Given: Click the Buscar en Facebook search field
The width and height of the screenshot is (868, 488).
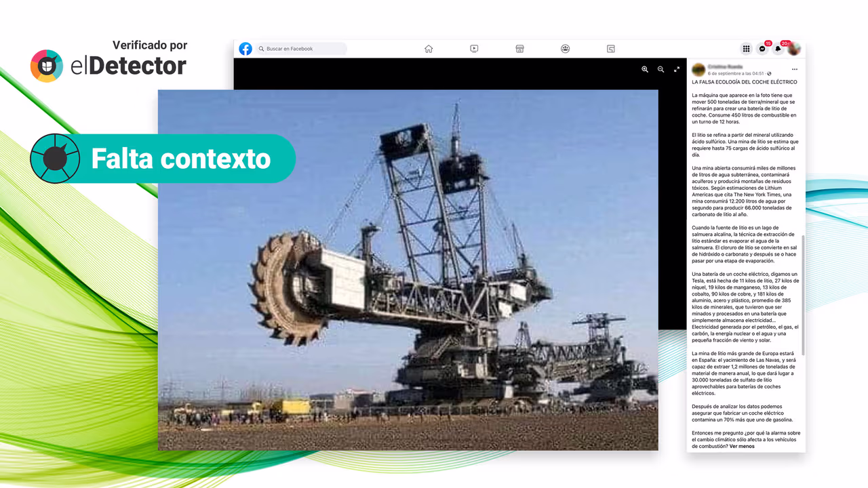Looking at the screenshot, I should pyautogui.click(x=301, y=49).
